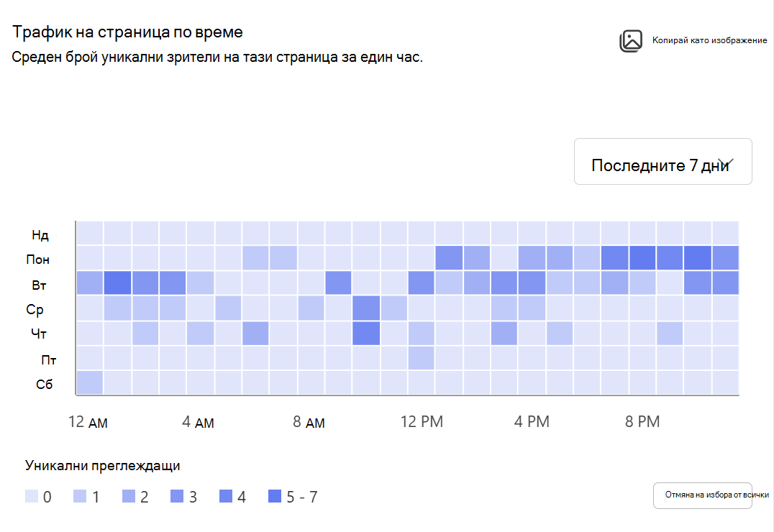
Task: Toggle legend swatch for 3 viewers
Action: (177, 496)
